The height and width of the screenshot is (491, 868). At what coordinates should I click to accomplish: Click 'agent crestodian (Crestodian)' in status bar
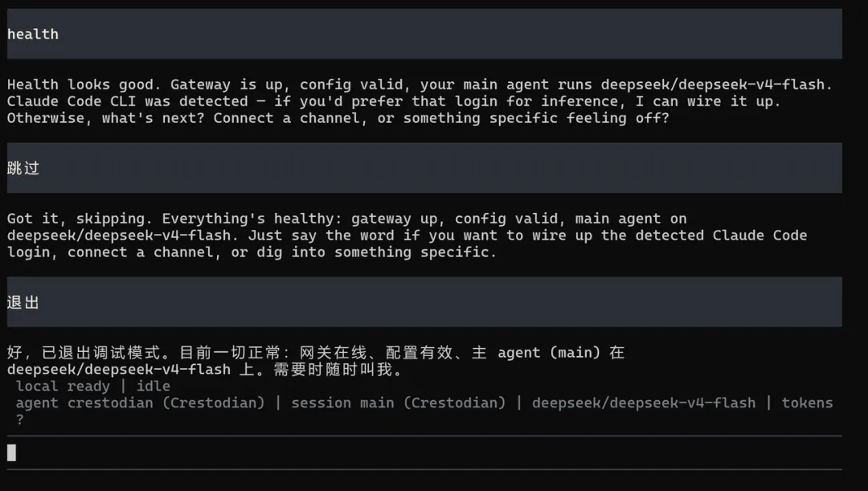point(140,403)
